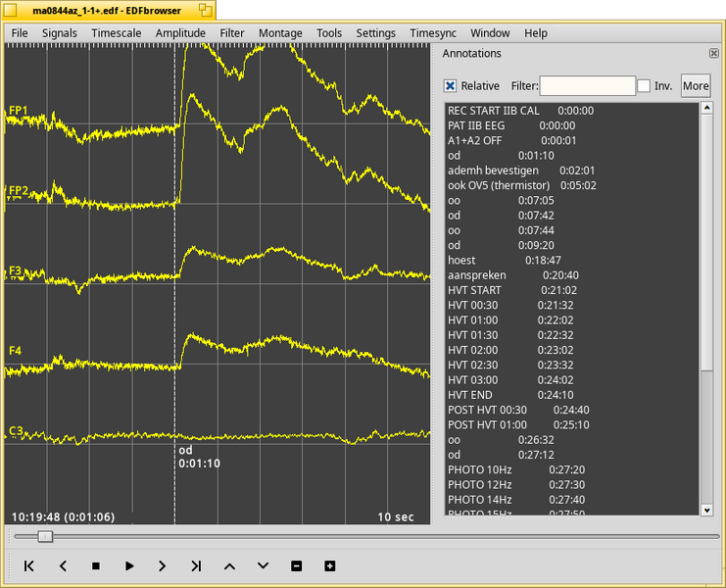Jump to end of recording button
The height and width of the screenshot is (588, 726).
coord(196,565)
